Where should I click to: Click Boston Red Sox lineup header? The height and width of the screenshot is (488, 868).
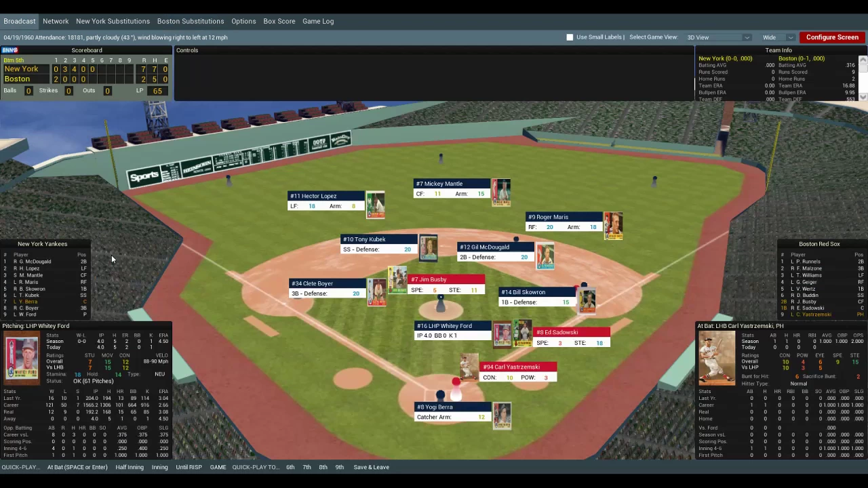click(819, 244)
